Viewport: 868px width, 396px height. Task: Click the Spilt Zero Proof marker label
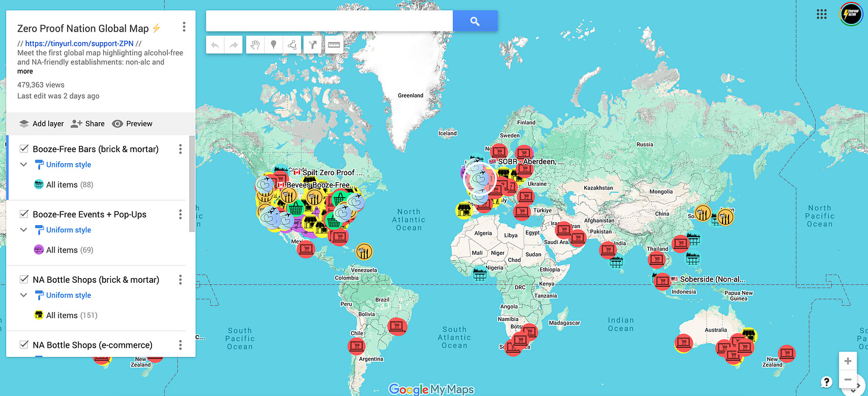click(x=332, y=173)
